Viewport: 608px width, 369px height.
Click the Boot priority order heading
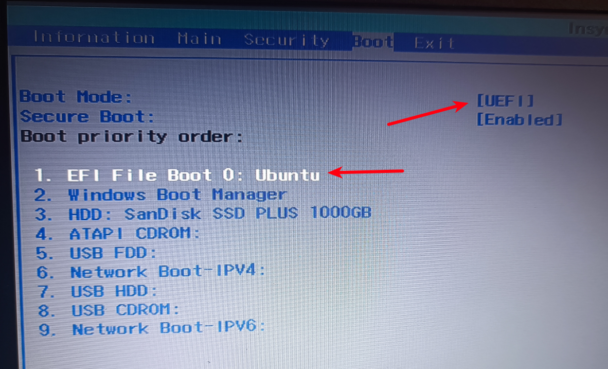pos(132,136)
